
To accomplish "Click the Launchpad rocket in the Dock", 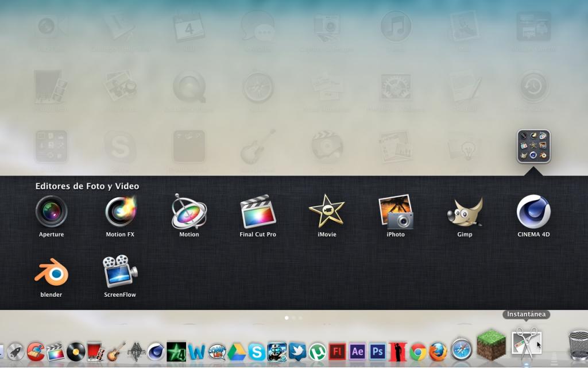I will tap(16, 352).
